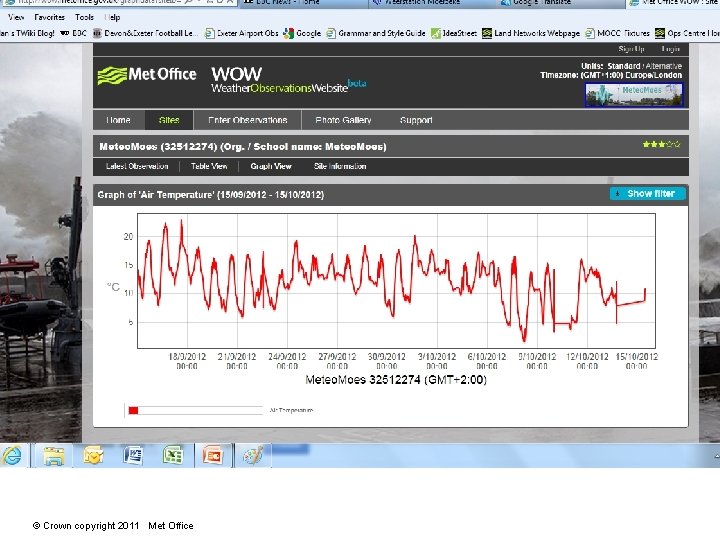
Task: Click the star rating for MeteoMoes
Action: [x=661, y=144]
